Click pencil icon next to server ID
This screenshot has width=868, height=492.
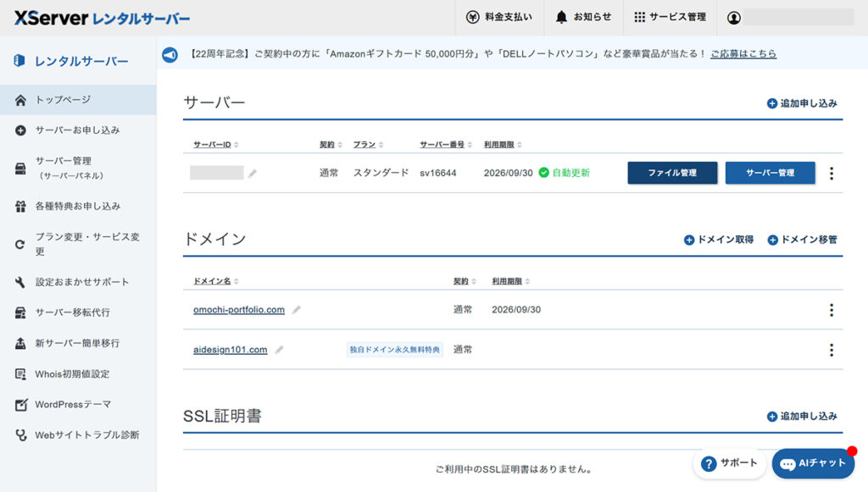point(253,174)
